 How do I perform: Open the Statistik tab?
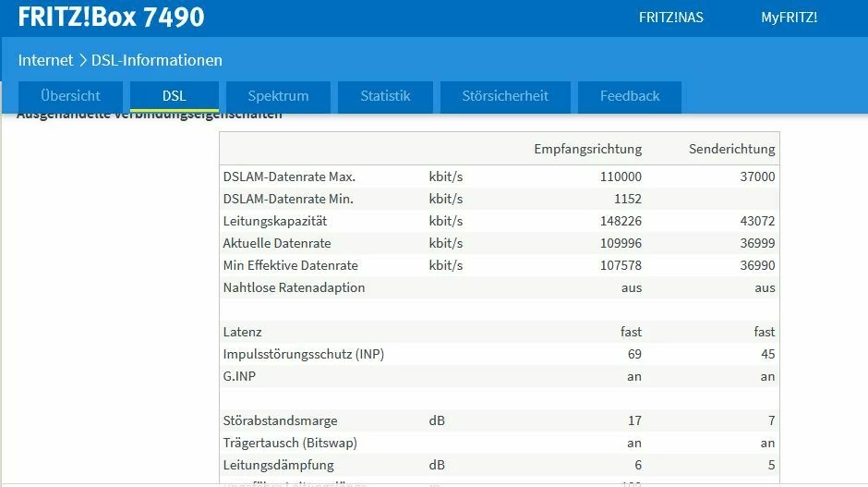385,96
